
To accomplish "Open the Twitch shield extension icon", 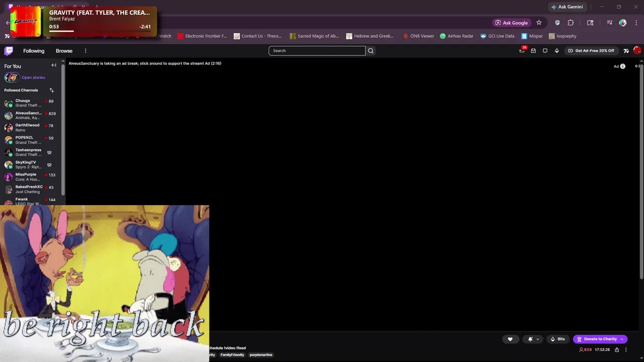I will [x=557, y=23].
